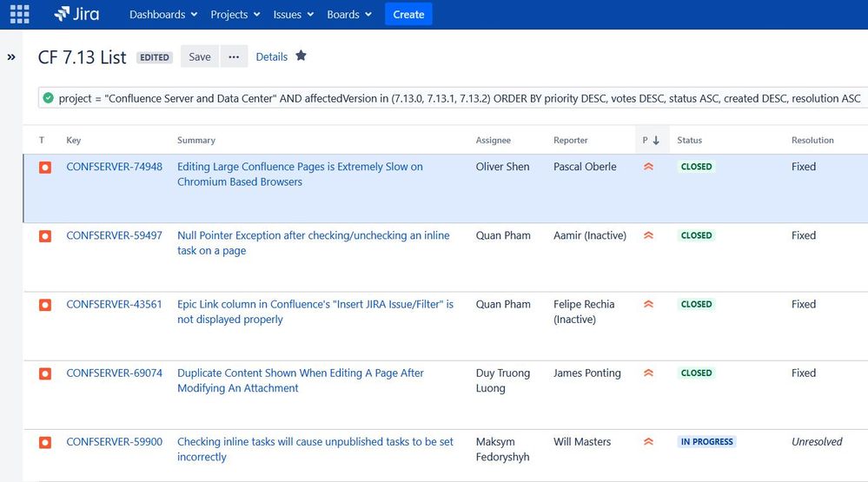Open the three-dots more actions menu
868x482 pixels.
pyautogui.click(x=234, y=56)
